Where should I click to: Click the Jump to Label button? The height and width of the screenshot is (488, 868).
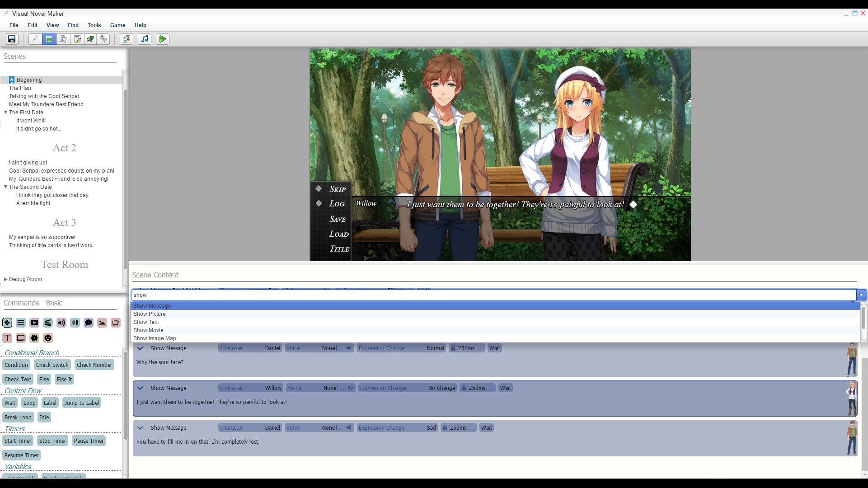pyautogui.click(x=81, y=403)
